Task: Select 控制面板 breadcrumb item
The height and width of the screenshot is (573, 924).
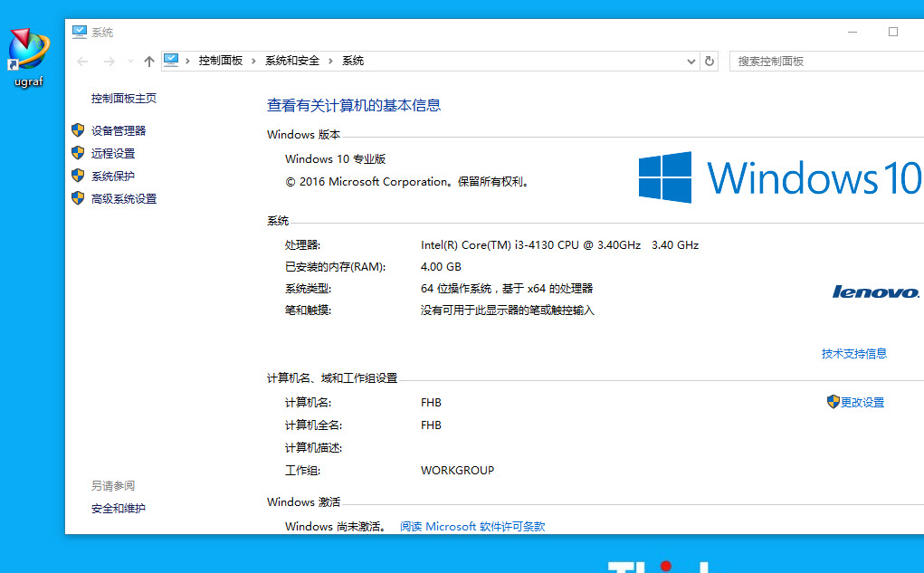Action: click(221, 61)
